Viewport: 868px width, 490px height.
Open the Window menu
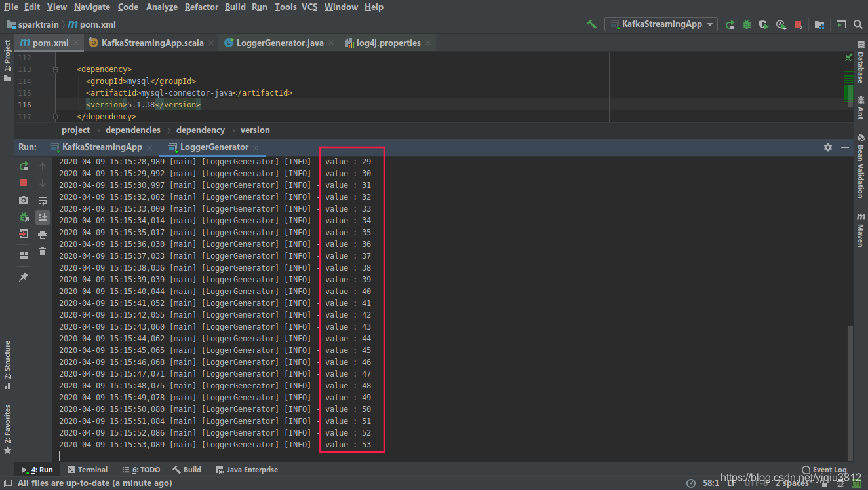(x=341, y=7)
